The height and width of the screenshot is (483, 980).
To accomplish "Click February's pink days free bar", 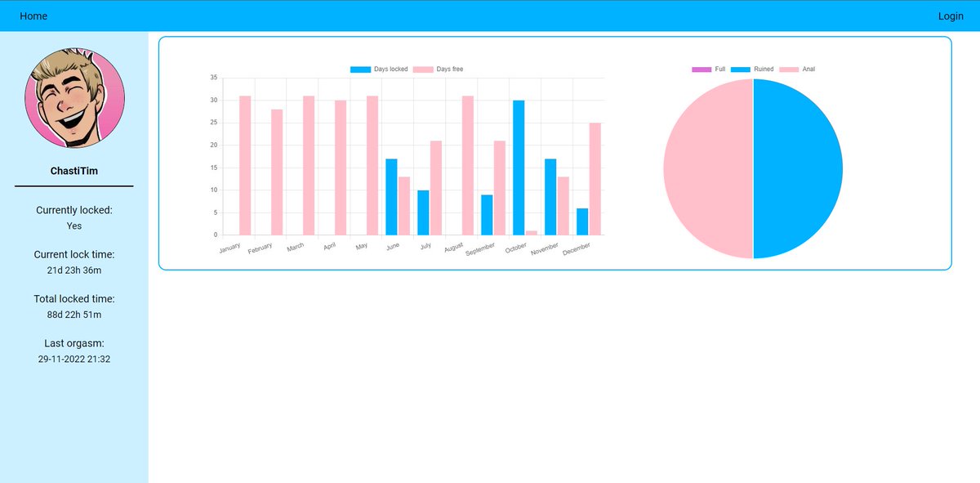I will coord(277,172).
